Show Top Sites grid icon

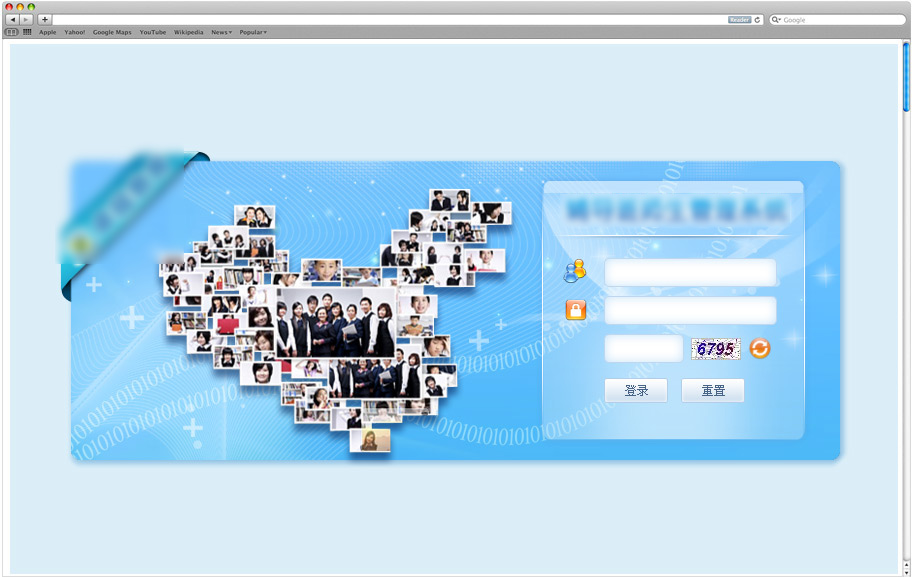tap(27, 32)
